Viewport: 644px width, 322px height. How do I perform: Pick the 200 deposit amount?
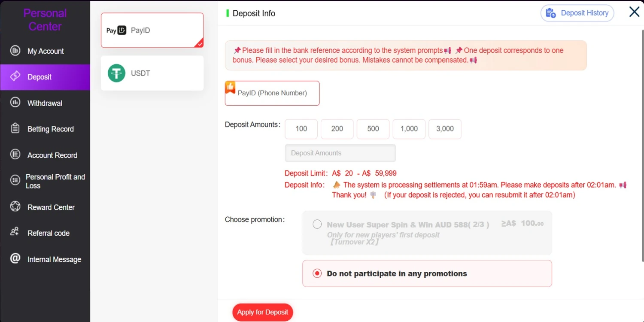(x=337, y=129)
